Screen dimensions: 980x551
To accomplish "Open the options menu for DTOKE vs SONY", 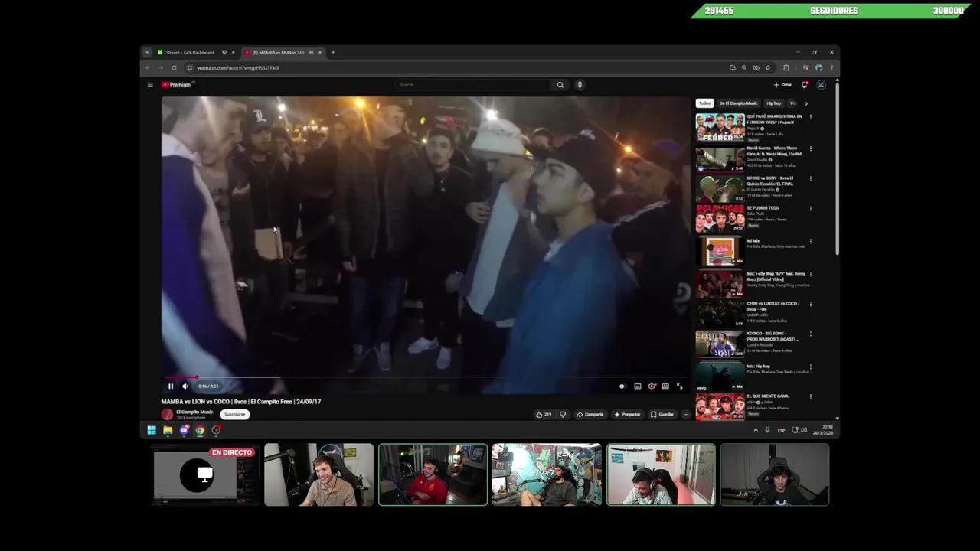I will pyautogui.click(x=810, y=178).
